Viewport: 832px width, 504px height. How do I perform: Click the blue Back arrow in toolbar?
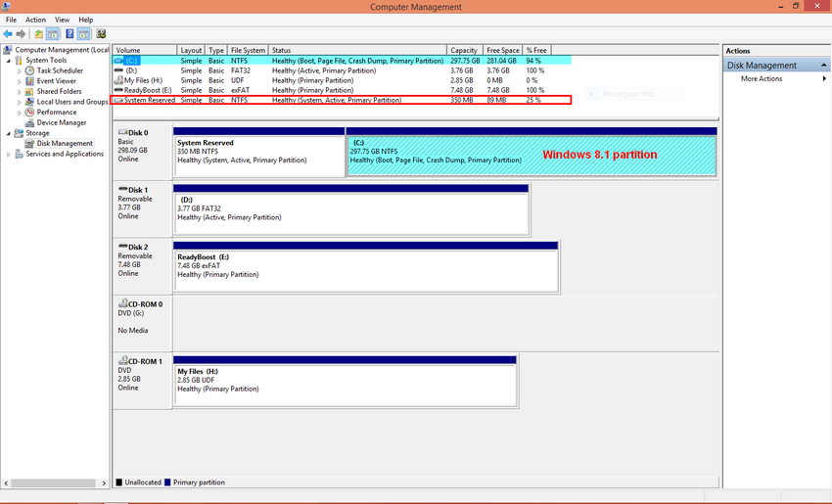coord(8,34)
